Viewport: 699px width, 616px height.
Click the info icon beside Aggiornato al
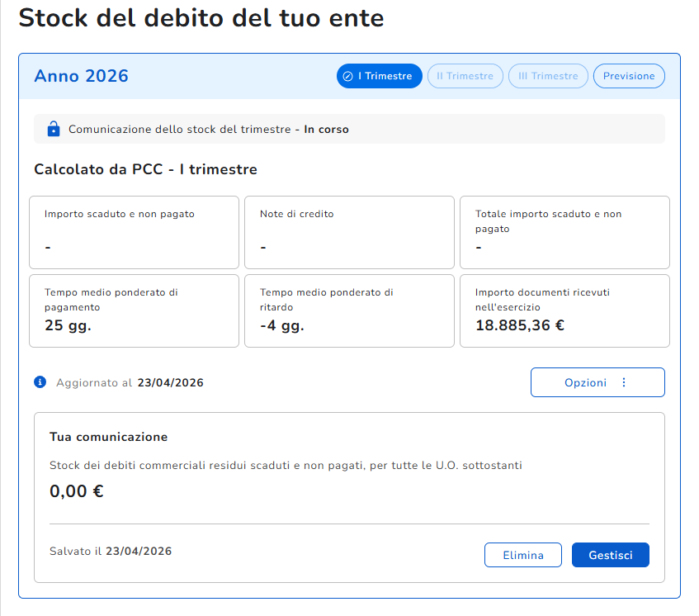(40, 382)
